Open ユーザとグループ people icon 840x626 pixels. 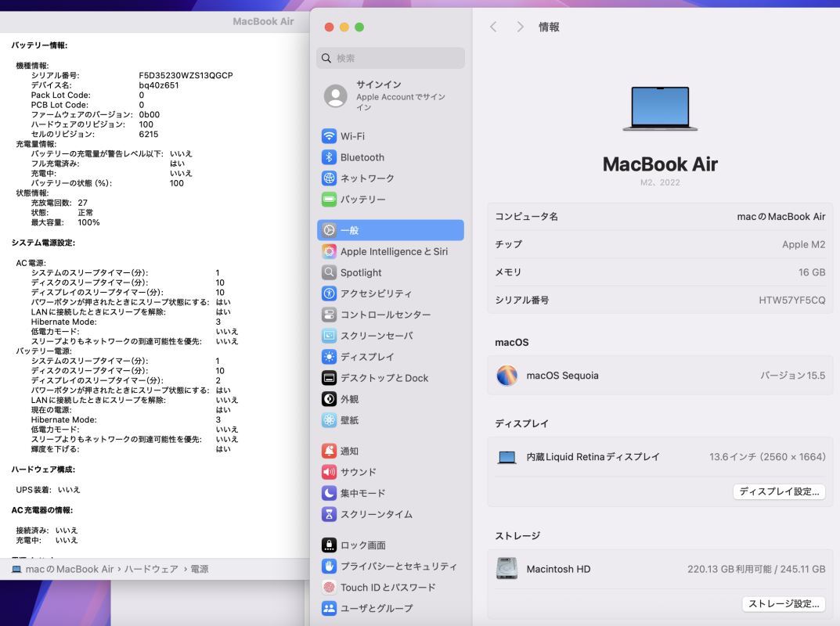point(329,608)
